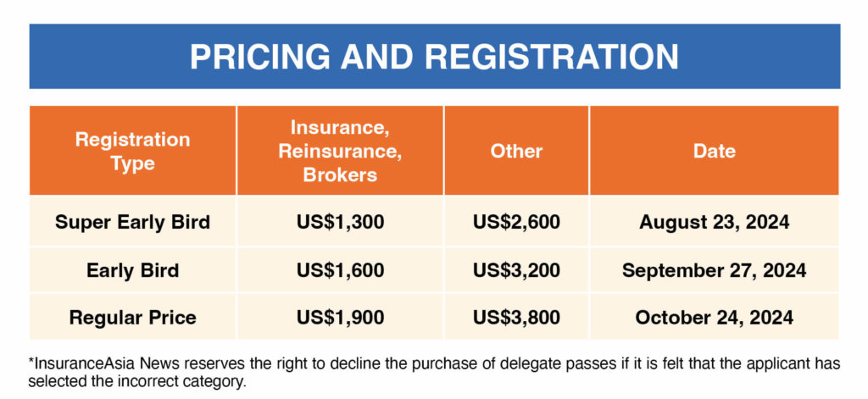
Task: Select the September 27, 2024 date
Action: coord(714,270)
